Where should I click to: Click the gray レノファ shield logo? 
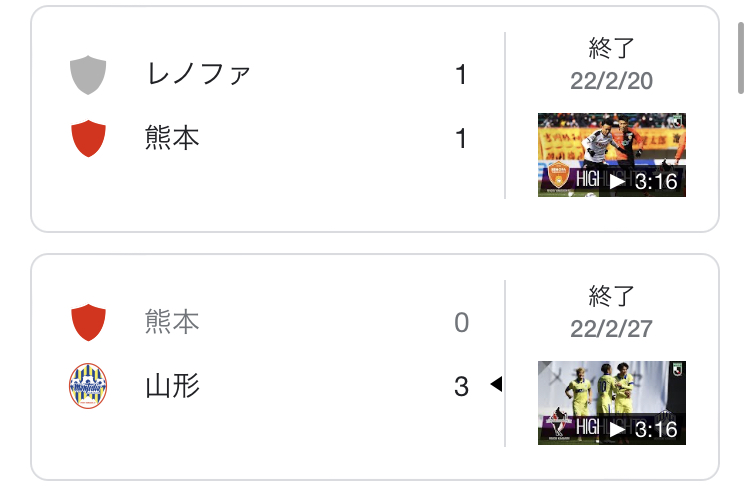pos(89,75)
